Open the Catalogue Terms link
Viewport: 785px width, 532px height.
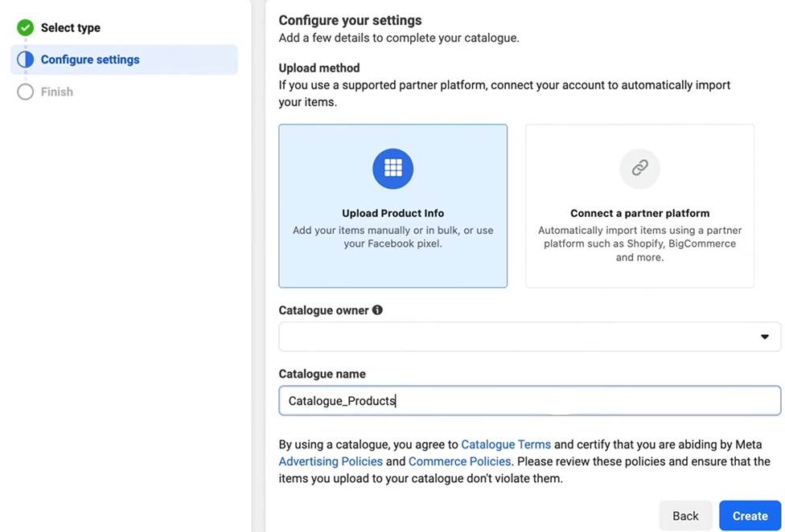point(506,444)
